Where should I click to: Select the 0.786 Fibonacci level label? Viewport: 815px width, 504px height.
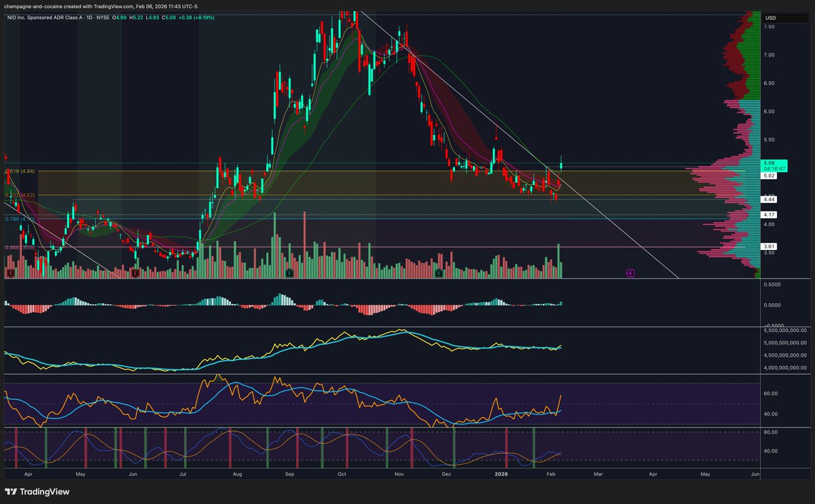point(20,219)
